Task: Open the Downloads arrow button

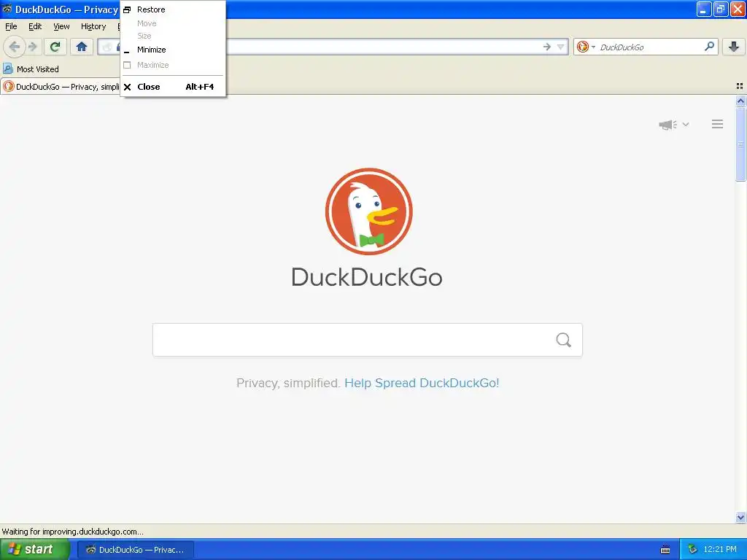Action: pyautogui.click(x=734, y=47)
